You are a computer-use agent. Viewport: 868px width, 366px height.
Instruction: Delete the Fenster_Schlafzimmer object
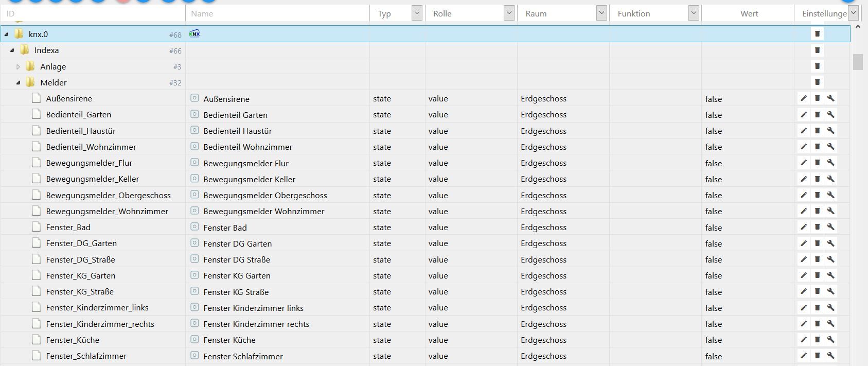tap(817, 356)
